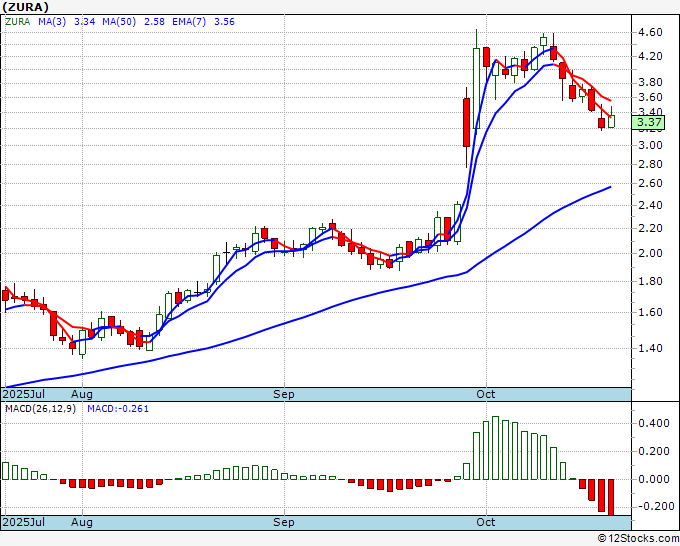
Task: Click the last red MACD histogram bar
Action: 611,497
